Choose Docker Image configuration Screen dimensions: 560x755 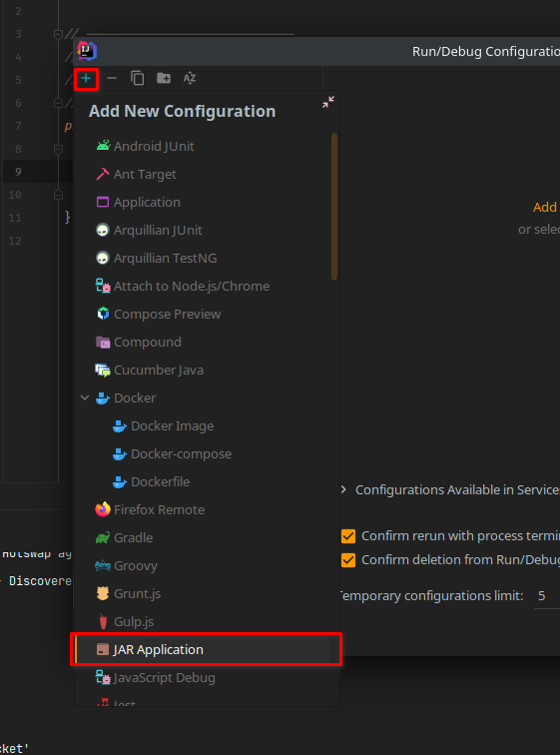207,425
